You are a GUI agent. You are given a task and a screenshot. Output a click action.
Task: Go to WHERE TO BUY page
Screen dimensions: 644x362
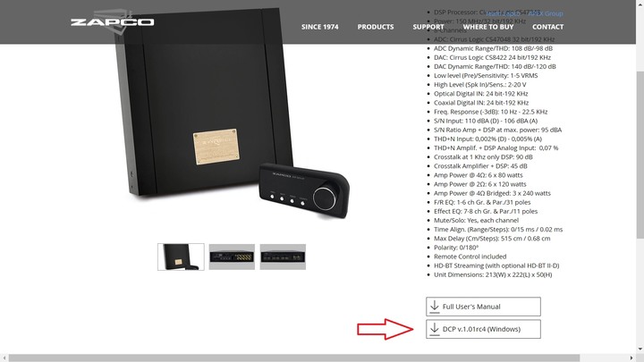(x=488, y=27)
